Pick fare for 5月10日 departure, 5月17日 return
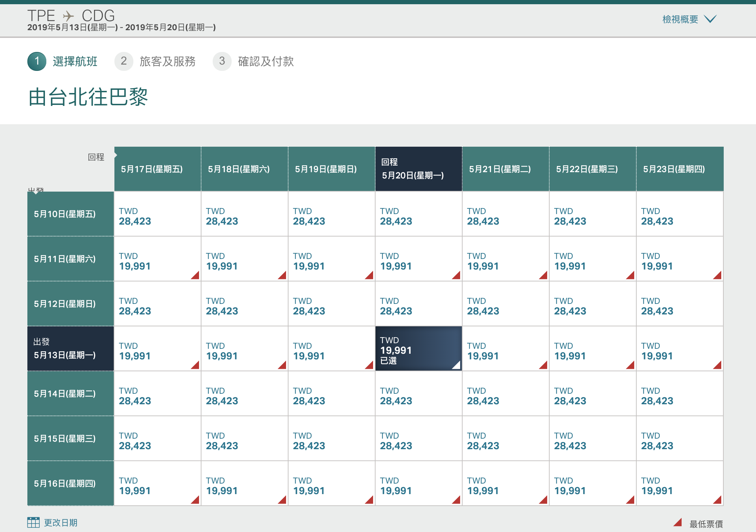Image resolution: width=756 pixels, height=532 pixels. [x=157, y=214]
